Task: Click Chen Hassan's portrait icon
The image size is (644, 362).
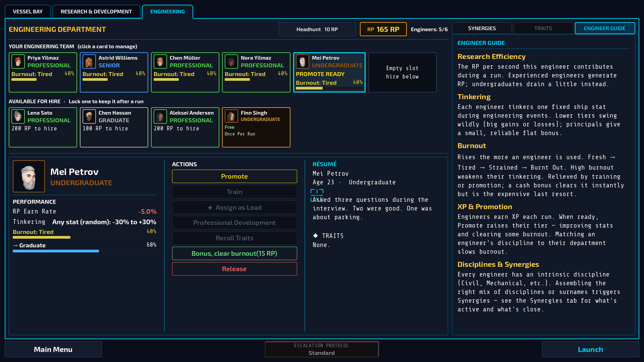Action: pos(89,116)
